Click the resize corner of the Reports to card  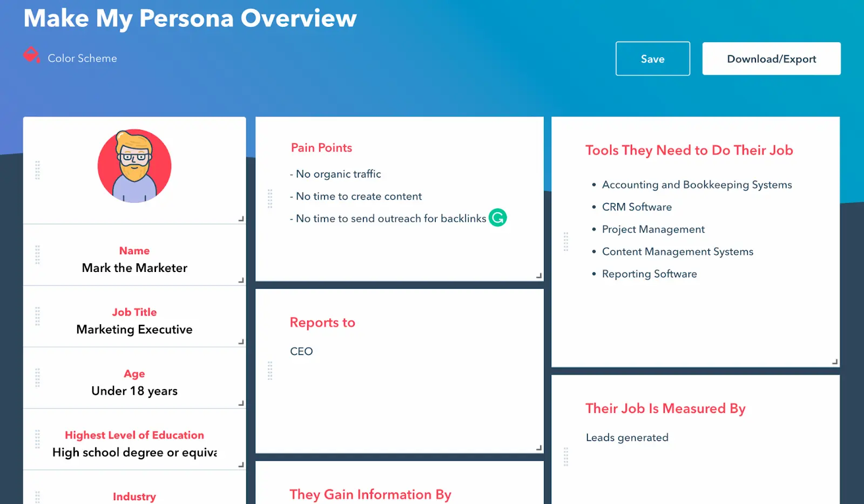coord(539,448)
